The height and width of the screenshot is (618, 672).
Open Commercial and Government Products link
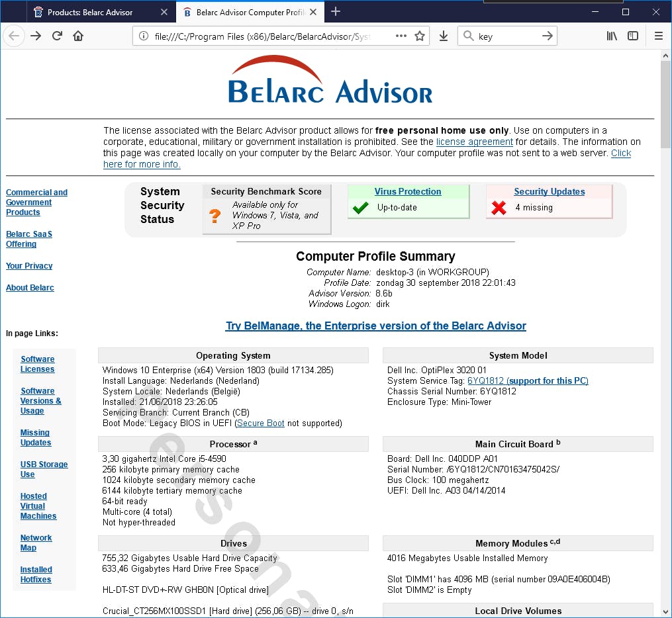tap(36, 202)
